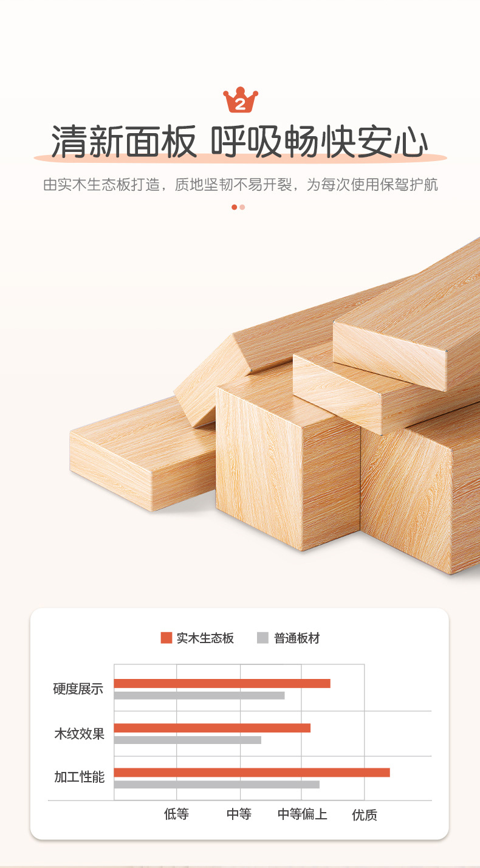This screenshot has height=868, width=480.
Task: Select the 加工性能 row label
Action: (80, 777)
